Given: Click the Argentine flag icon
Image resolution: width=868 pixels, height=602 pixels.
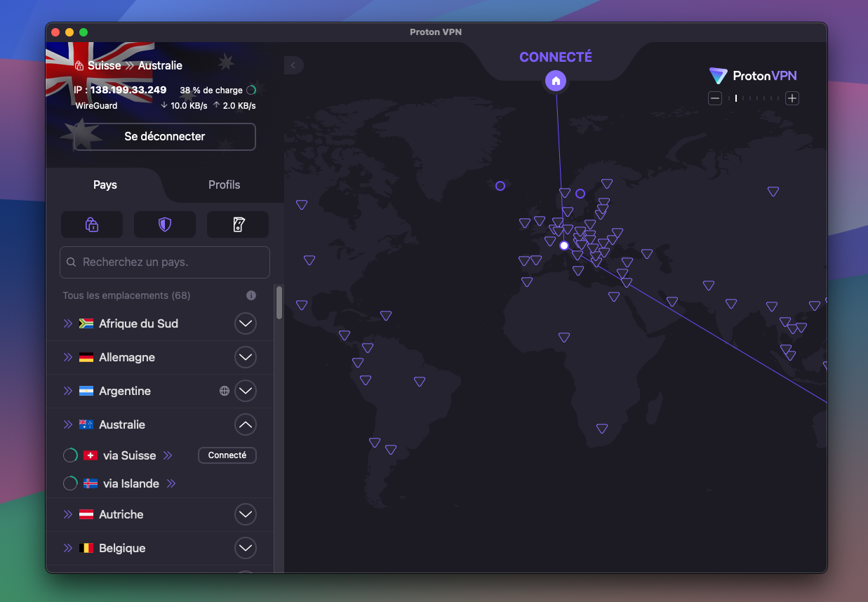Looking at the screenshot, I should click(x=86, y=391).
